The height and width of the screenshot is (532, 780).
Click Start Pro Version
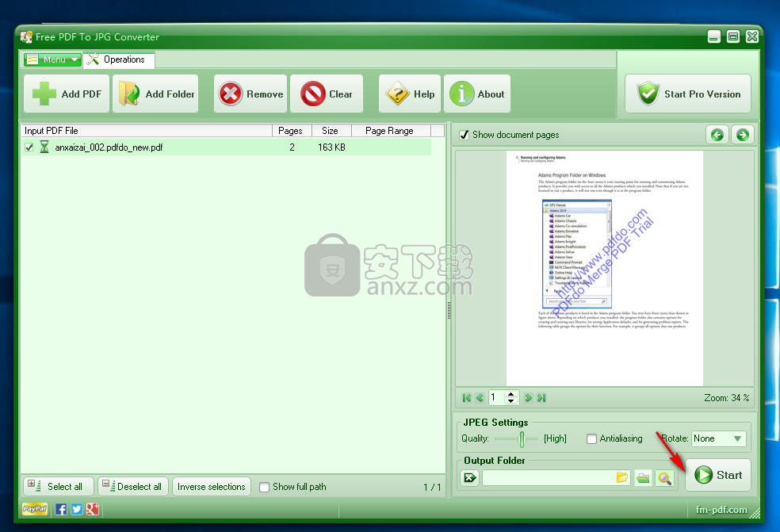click(x=688, y=94)
